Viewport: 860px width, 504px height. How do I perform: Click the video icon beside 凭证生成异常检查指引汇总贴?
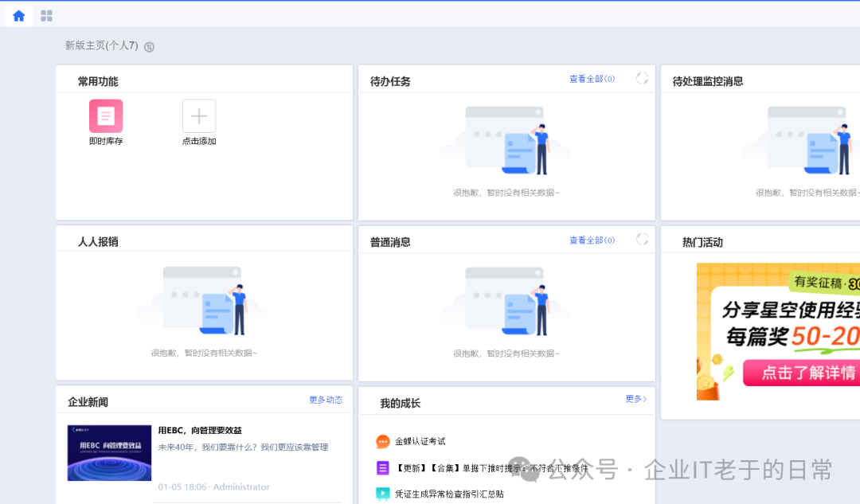pos(381,494)
